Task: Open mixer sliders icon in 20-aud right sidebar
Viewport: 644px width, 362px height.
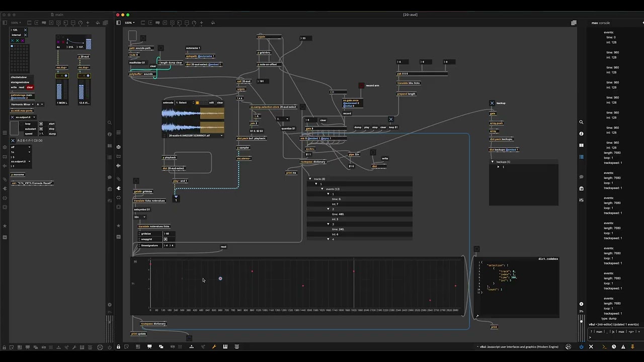Action: click(581, 200)
